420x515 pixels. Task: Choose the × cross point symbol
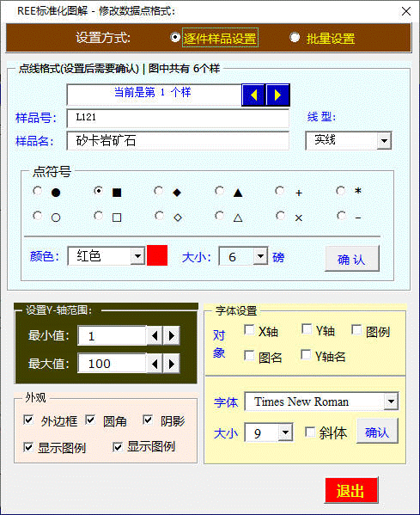[280, 216]
